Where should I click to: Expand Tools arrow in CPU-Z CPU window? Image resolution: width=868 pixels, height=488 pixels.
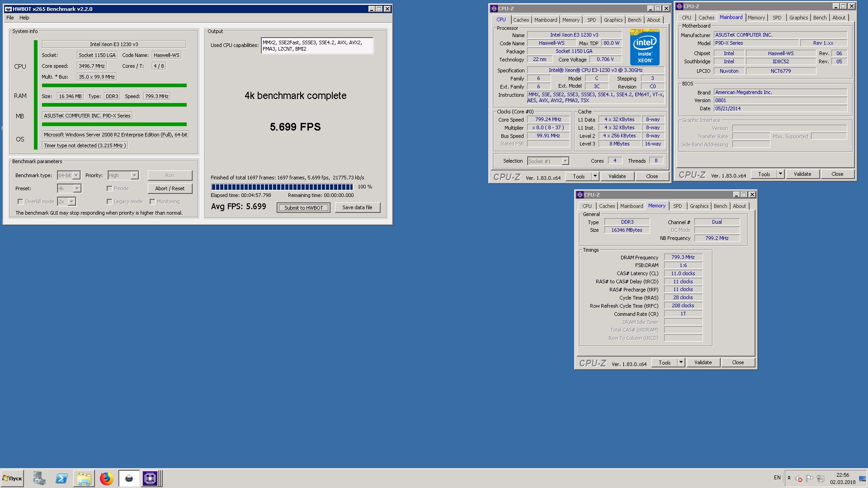[595, 176]
